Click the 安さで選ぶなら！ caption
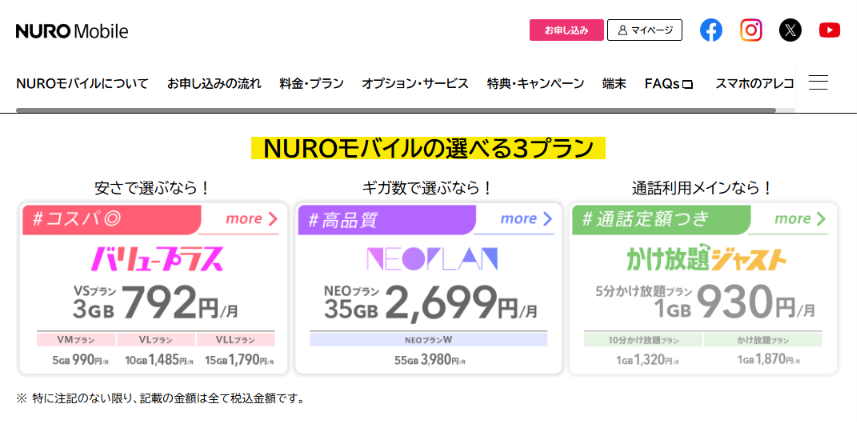857x422 pixels. (x=152, y=189)
